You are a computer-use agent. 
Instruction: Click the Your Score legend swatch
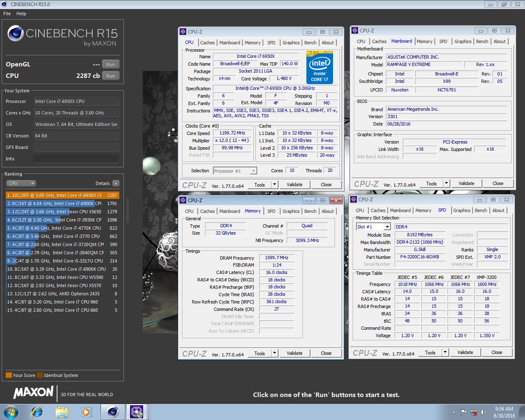9,375
